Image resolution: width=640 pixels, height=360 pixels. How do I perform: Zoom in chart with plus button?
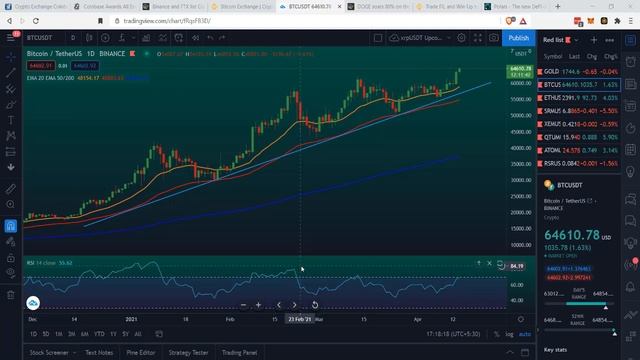(x=258, y=305)
